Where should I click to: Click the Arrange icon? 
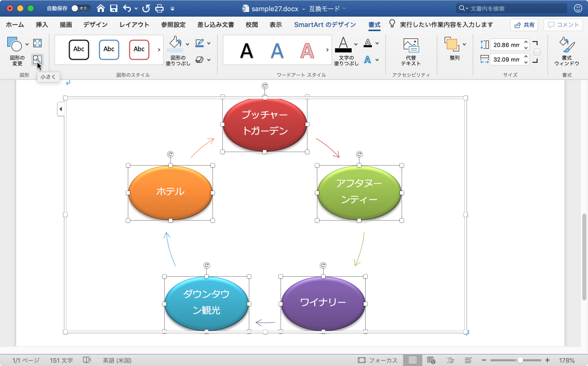click(x=451, y=44)
